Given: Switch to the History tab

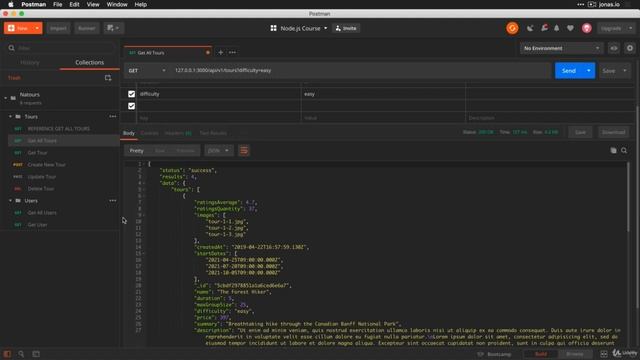Looking at the screenshot, I should [30, 62].
